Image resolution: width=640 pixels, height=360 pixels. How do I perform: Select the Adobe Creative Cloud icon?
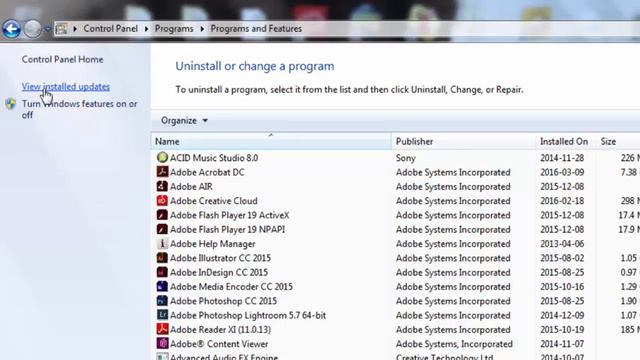(x=162, y=200)
